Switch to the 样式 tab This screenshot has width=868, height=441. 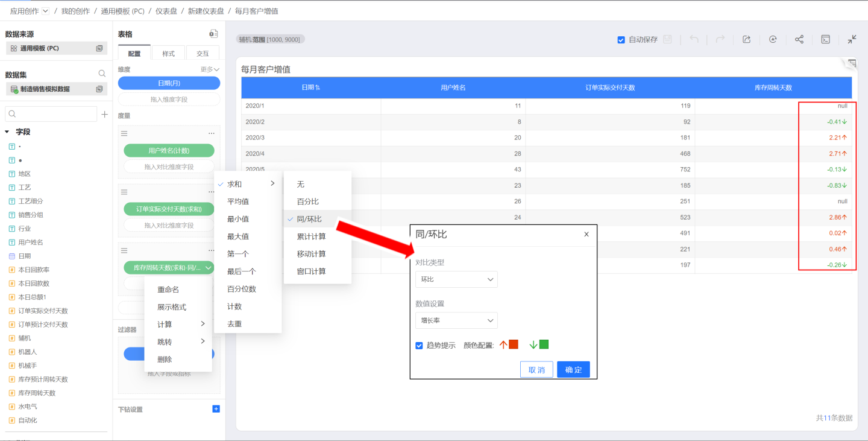168,54
